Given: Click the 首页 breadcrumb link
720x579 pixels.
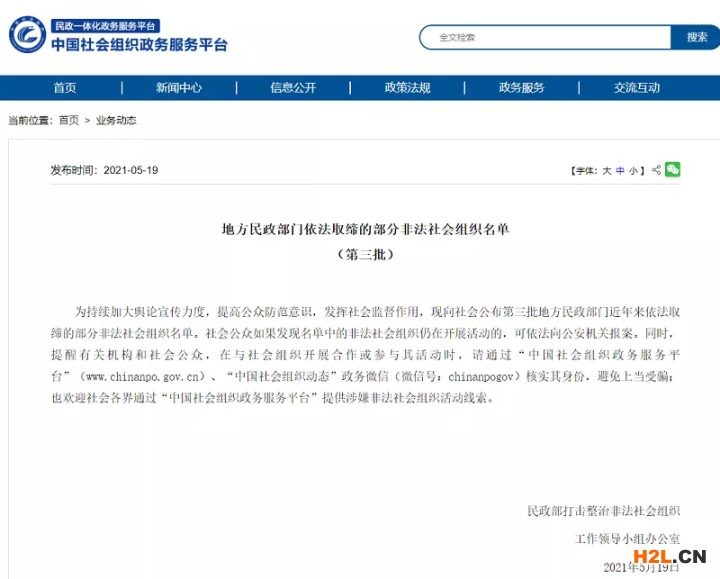Looking at the screenshot, I should [x=69, y=120].
